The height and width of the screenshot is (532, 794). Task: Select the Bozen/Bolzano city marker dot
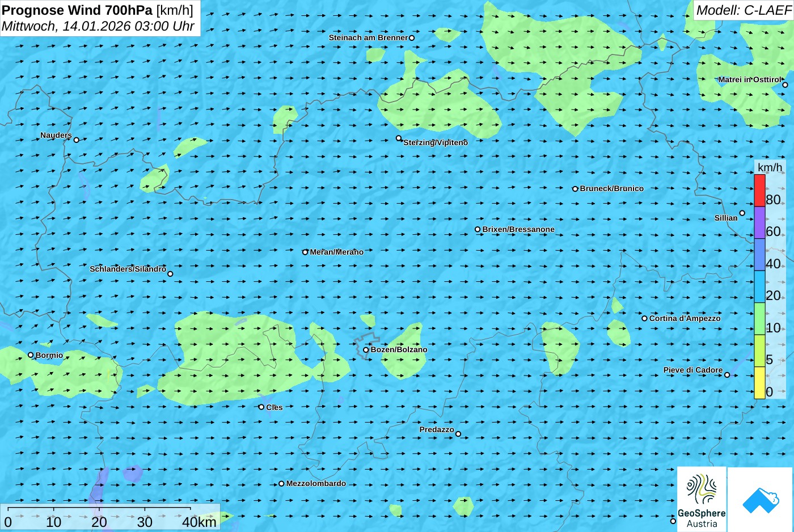pyautogui.click(x=366, y=350)
